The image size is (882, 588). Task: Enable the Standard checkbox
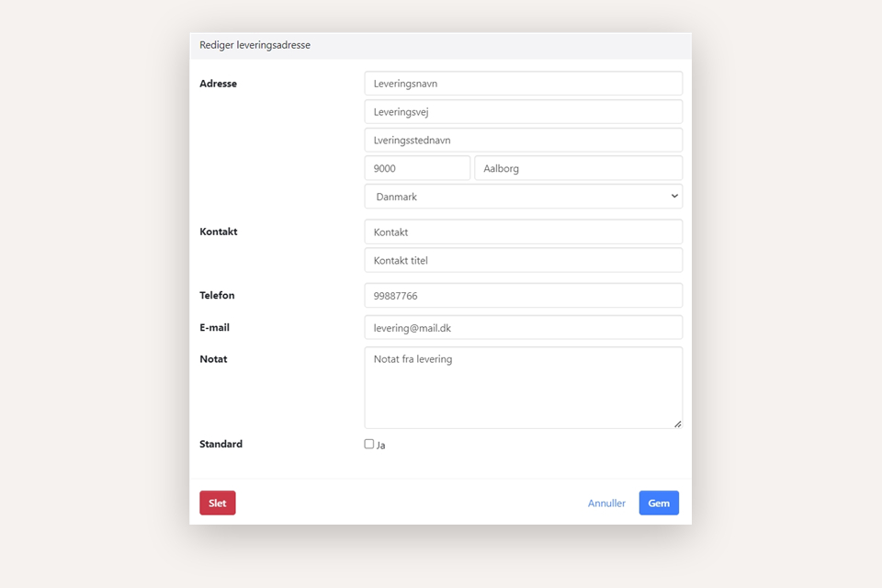tap(369, 444)
